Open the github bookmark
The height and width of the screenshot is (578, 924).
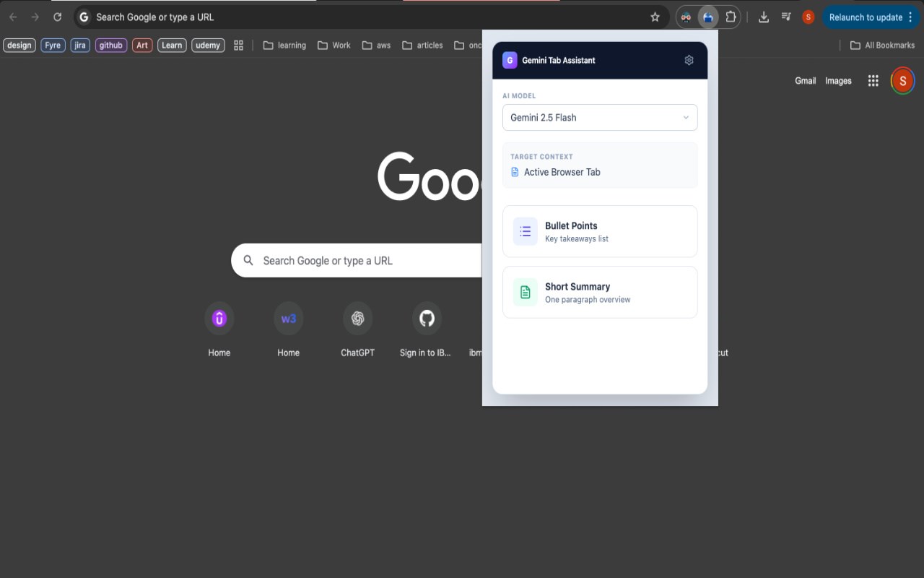tap(111, 46)
